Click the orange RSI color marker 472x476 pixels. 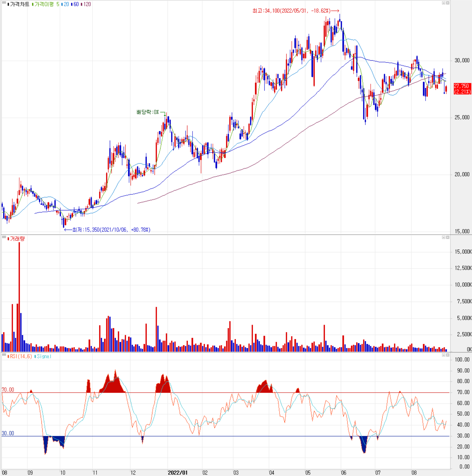pos(8,356)
